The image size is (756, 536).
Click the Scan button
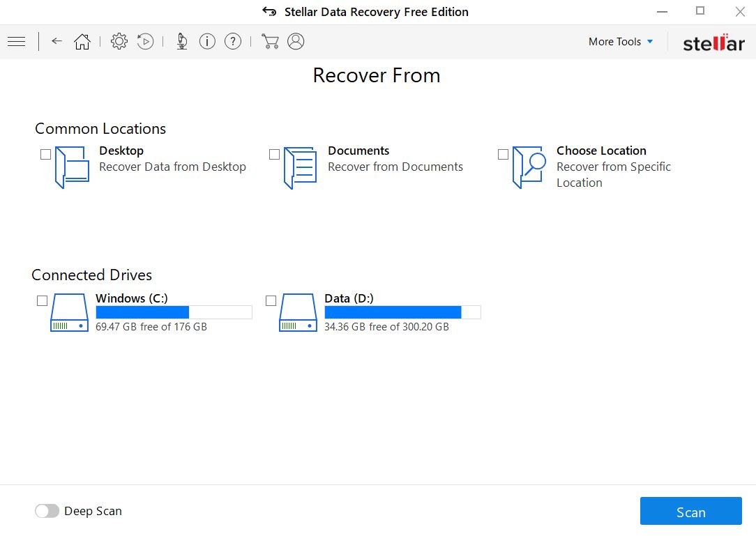(691, 512)
